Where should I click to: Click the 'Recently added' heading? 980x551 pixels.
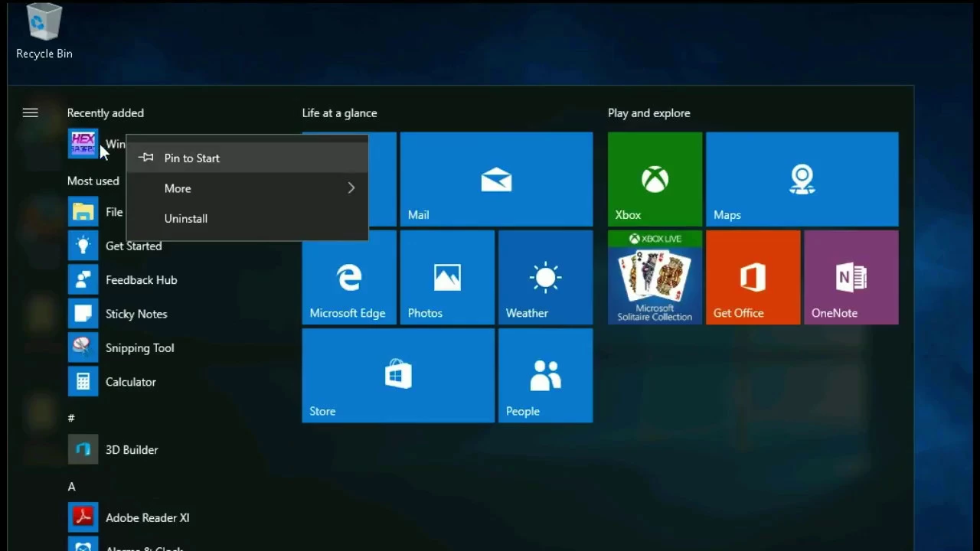click(x=105, y=112)
